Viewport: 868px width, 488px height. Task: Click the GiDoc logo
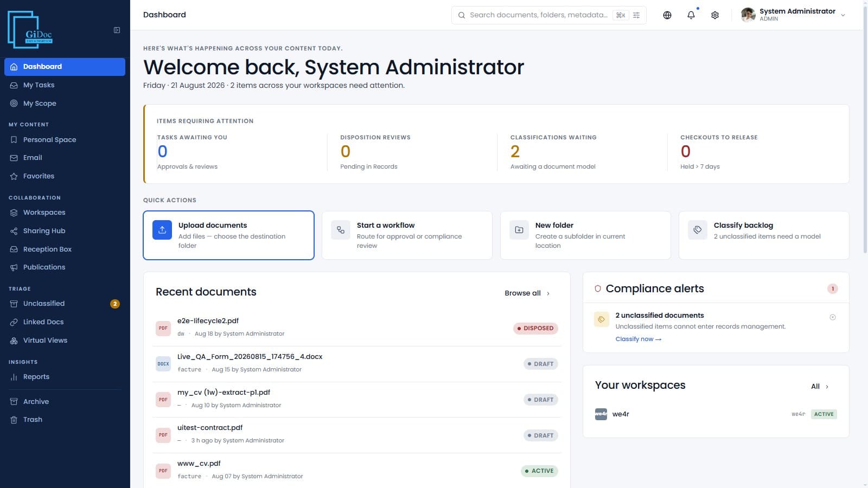click(x=30, y=30)
